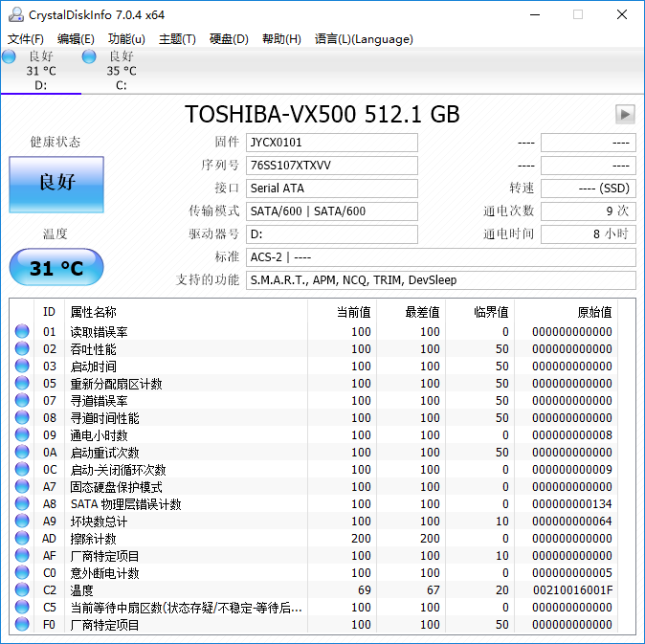Switch to the C: drive tab at 35 °C
The image size is (645, 644).
pyautogui.click(x=121, y=71)
